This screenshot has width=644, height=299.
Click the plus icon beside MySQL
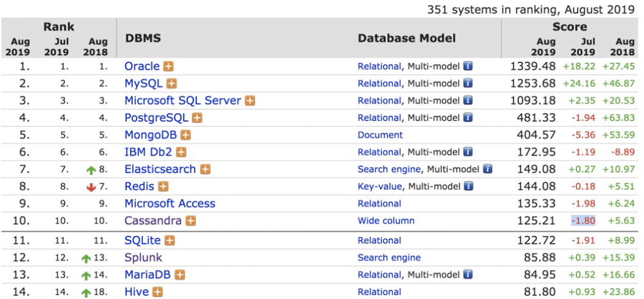pos(172,84)
